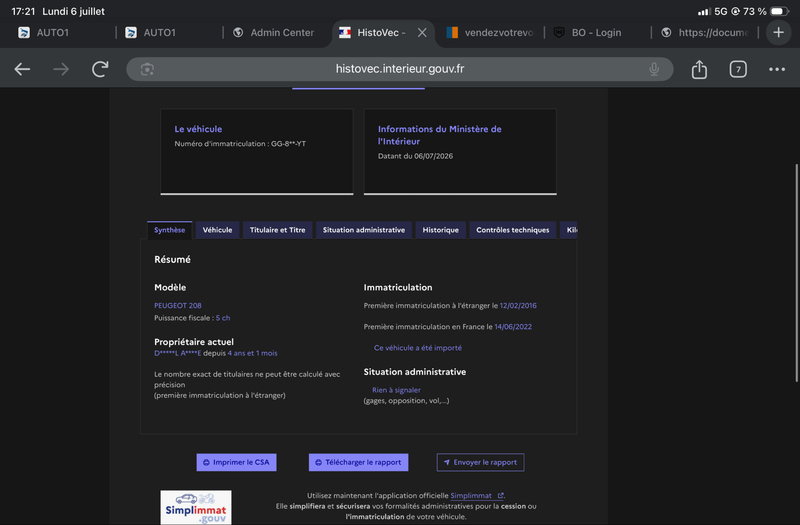Click the Envoyer le rapport button
Viewport: 800px width, 525px height.
point(480,462)
